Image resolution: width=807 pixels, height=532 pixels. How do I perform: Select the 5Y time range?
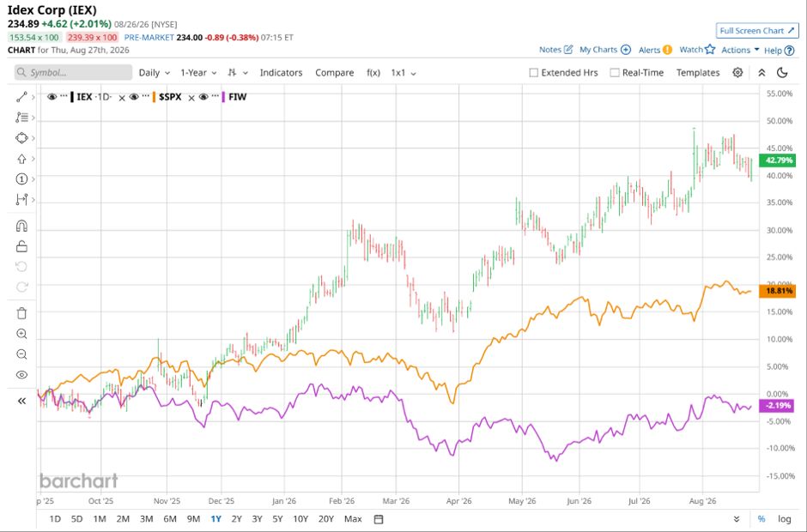coord(277,518)
